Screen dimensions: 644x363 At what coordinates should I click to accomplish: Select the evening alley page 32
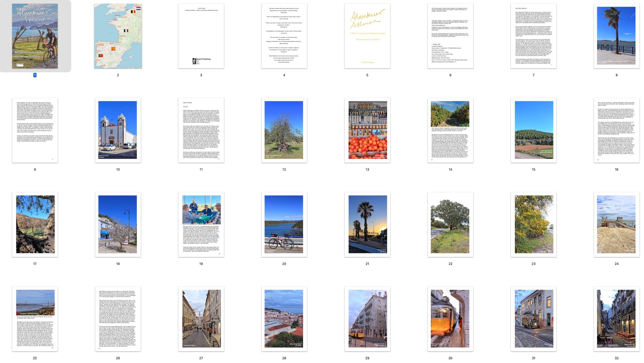click(617, 319)
